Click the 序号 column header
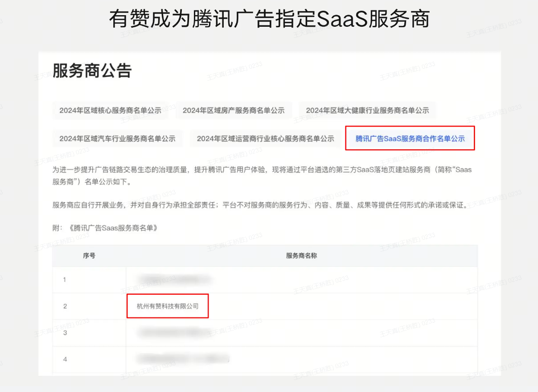 pyautogui.click(x=89, y=256)
